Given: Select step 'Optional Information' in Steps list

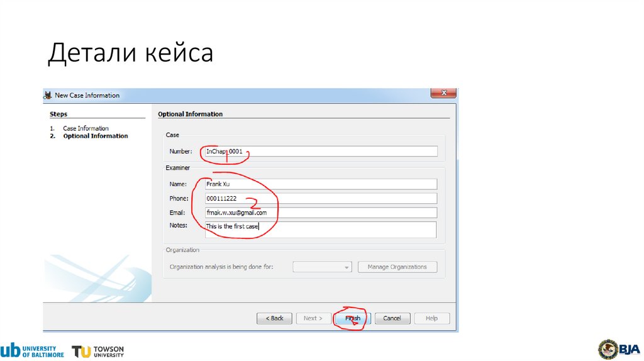Looking at the screenshot, I should pyautogui.click(x=96, y=136).
